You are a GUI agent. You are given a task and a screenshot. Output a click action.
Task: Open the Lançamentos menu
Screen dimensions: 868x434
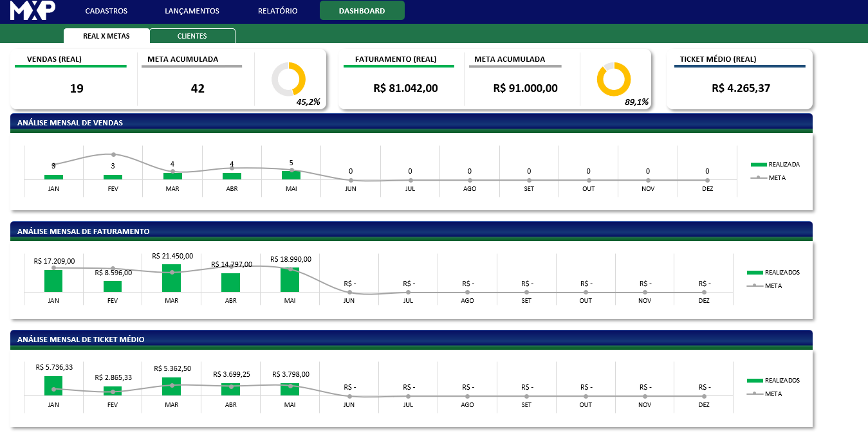click(192, 11)
